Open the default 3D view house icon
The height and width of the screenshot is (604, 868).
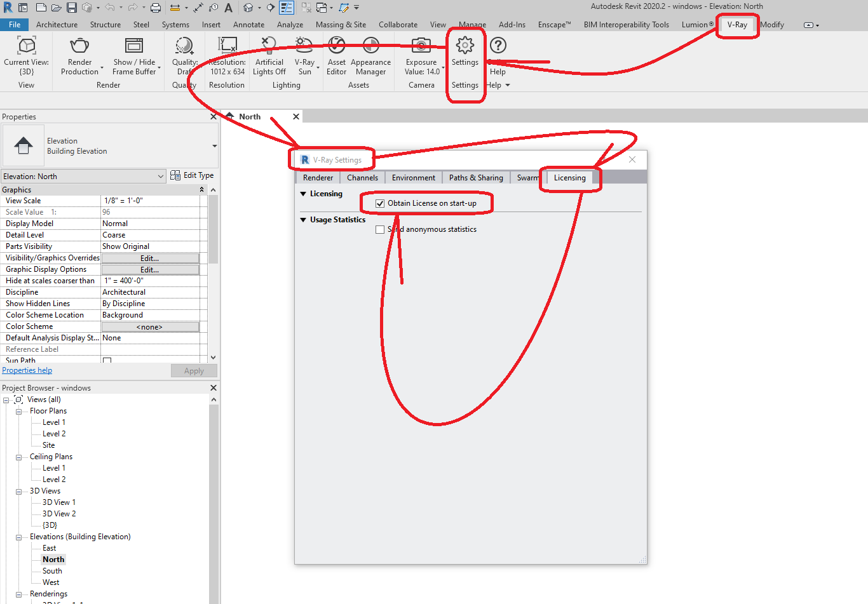click(x=248, y=8)
